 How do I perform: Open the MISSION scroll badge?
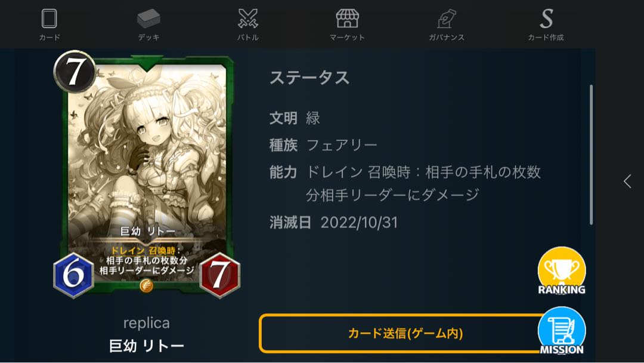[562, 331]
